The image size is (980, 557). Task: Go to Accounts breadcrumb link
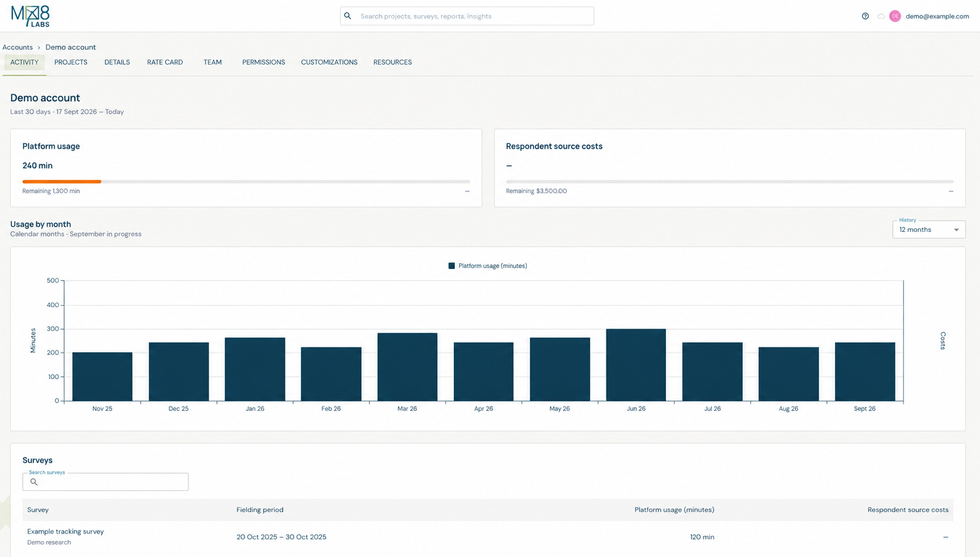pyautogui.click(x=18, y=47)
